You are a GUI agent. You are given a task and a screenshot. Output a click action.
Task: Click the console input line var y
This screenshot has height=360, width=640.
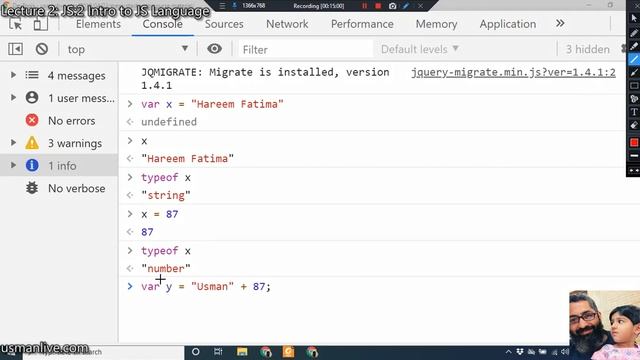[206, 287]
